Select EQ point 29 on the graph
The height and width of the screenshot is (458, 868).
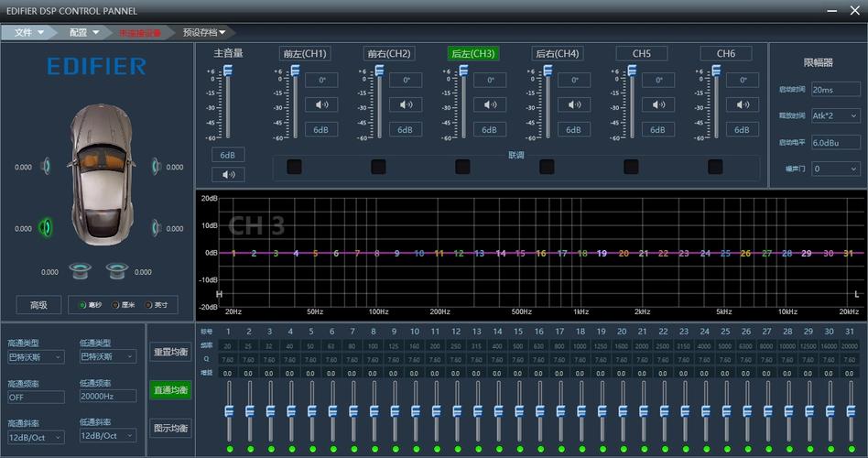pyautogui.click(x=807, y=253)
